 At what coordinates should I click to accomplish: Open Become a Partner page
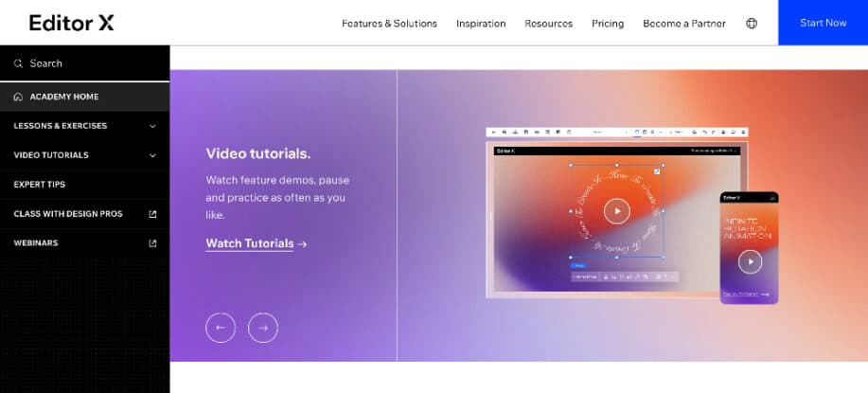(684, 24)
